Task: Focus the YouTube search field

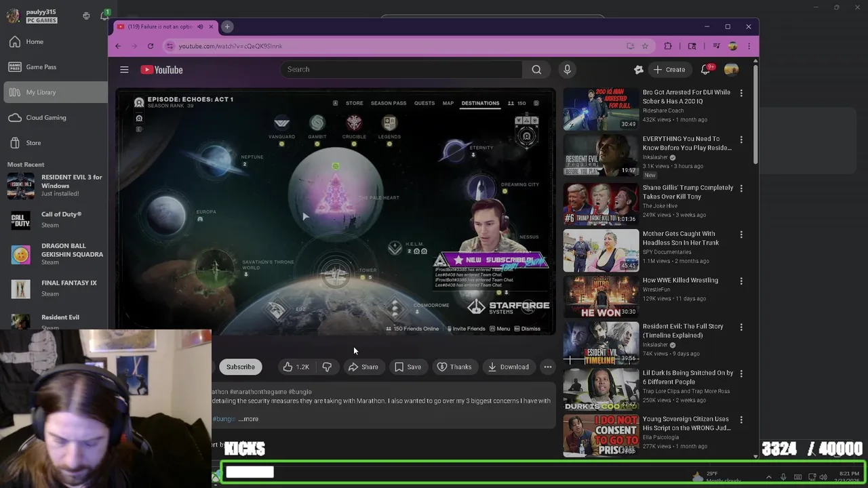Action: pyautogui.click(x=401, y=69)
